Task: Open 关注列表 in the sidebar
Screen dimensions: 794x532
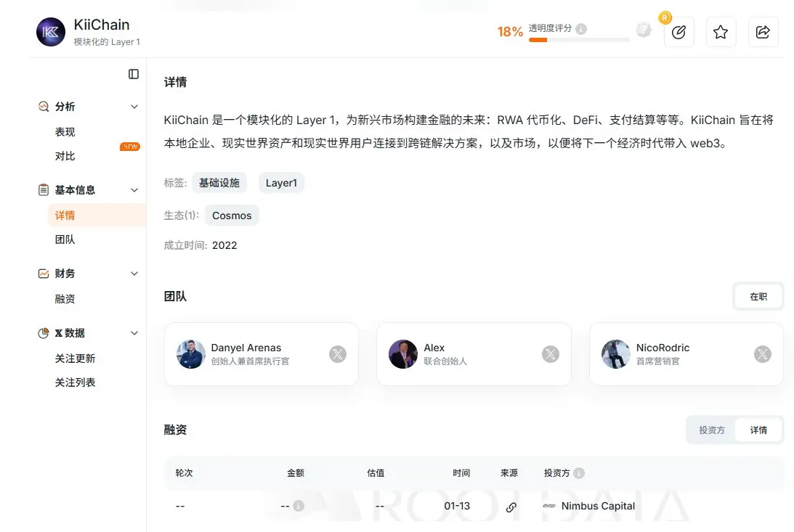Action: click(75, 382)
